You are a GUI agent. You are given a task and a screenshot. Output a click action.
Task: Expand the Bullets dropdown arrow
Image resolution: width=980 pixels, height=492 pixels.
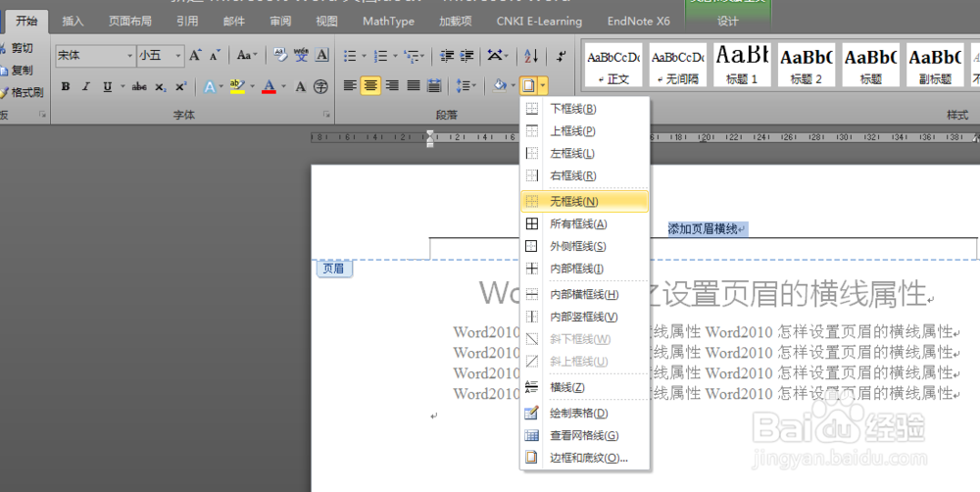[364, 56]
